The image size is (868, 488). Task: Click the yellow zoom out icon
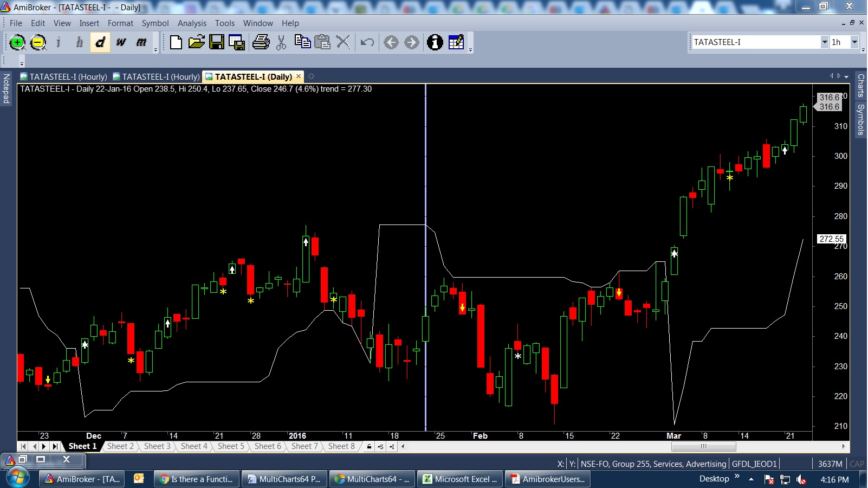click(x=38, y=42)
